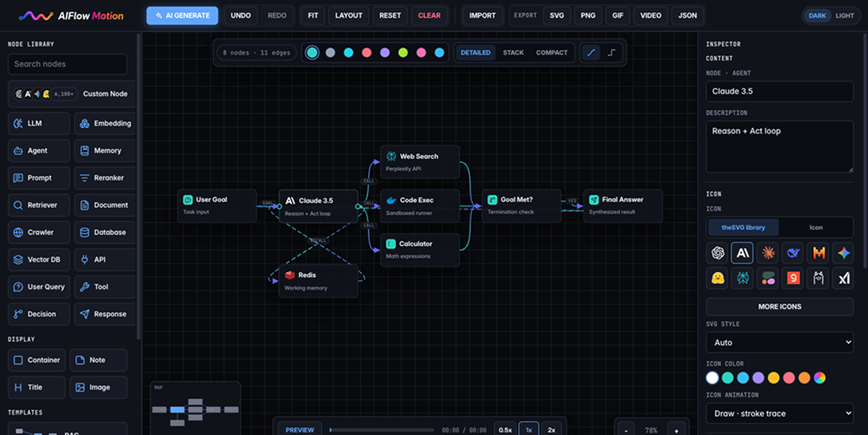This screenshot has height=435, width=868.
Task: Insert a Vector DB node
Action: pyautogui.click(x=39, y=260)
